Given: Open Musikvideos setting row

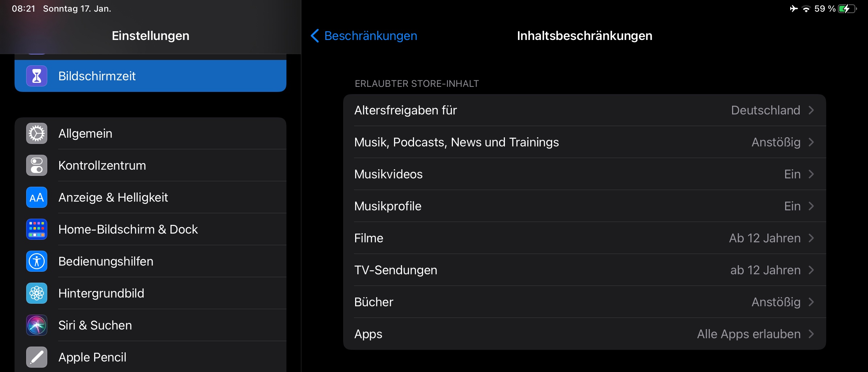Looking at the screenshot, I should [584, 174].
